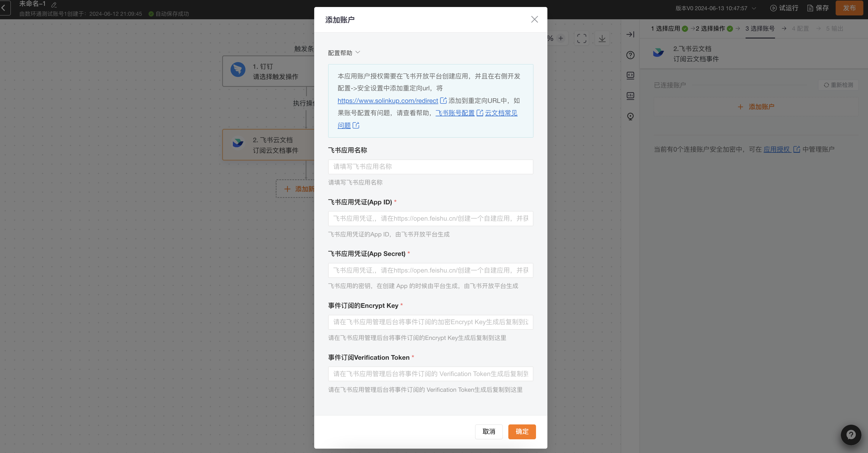Publish the workflow with 发布
868x453 pixels.
coord(849,8)
